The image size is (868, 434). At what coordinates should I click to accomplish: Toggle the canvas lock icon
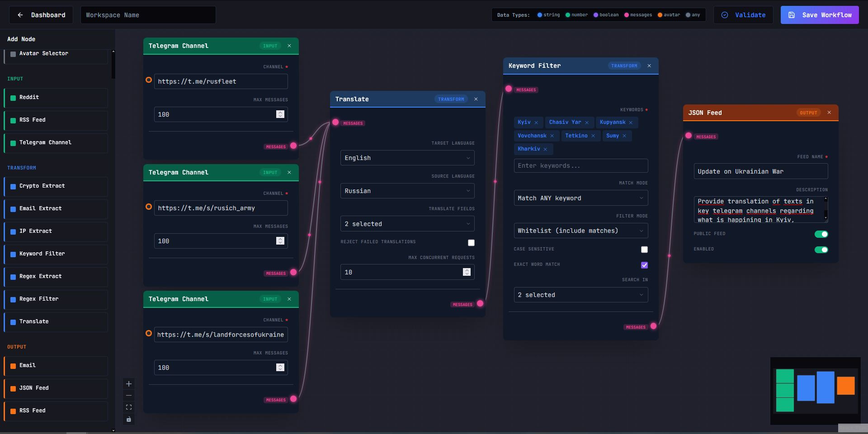(x=129, y=420)
